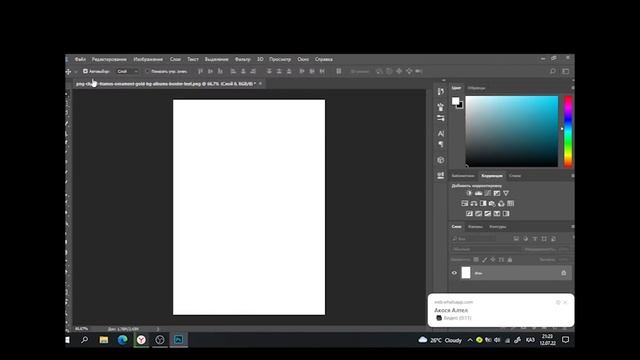Open the Color panel flyout menu
The width and height of the screenshot is (640, 360).
pyautogui.click(x=572, y=88)
